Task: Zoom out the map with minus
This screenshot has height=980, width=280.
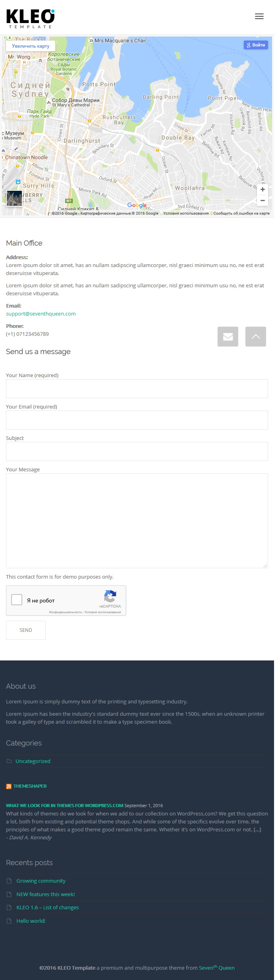Action: [262, 200]
